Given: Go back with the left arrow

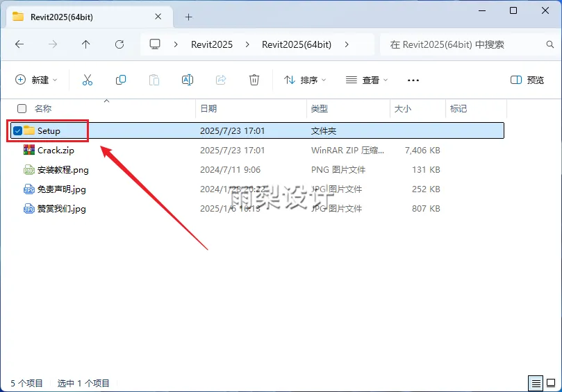Looking at the screenshot, I should tap(19, 44).
